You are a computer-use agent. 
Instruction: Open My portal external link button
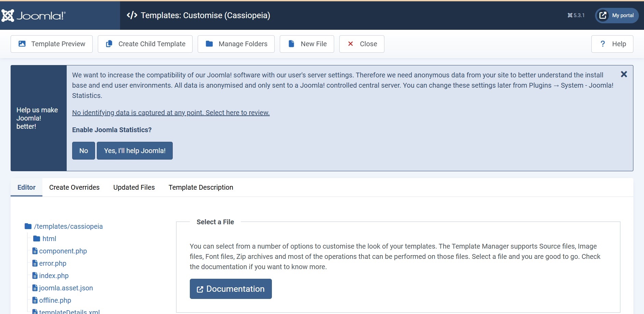pos(617,15)
